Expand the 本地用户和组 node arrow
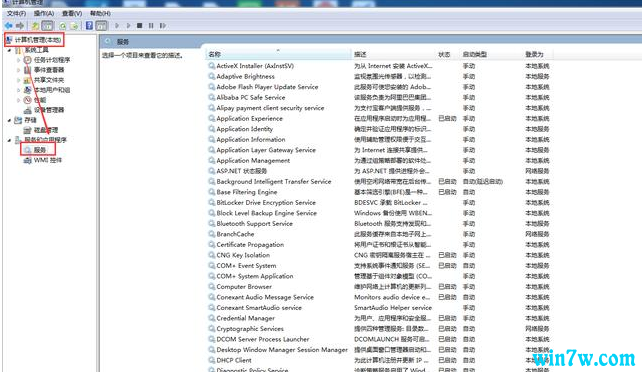Image resolution: width=643 pixels, height=372 pixels. (x=18, y=90)
